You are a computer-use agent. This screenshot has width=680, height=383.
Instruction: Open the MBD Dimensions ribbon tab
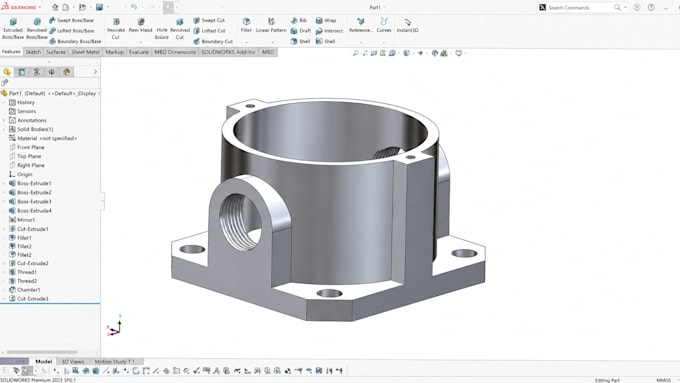pyautogui.click(x=175, y=52)
